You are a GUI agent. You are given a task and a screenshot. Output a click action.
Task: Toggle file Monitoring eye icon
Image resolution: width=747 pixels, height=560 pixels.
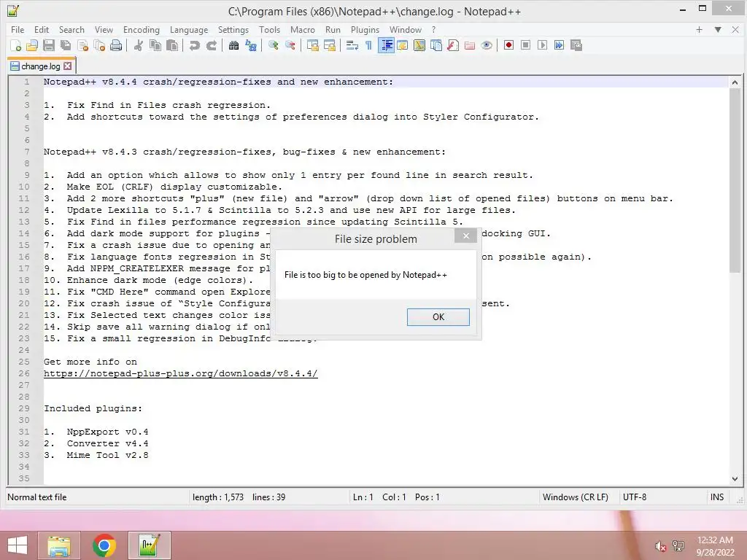(x=487, y=45)
